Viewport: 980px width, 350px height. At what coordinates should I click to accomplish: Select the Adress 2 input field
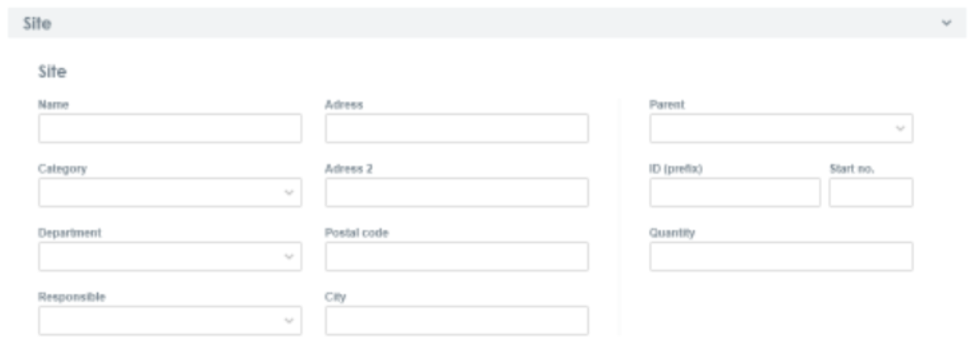pos(457,192)
